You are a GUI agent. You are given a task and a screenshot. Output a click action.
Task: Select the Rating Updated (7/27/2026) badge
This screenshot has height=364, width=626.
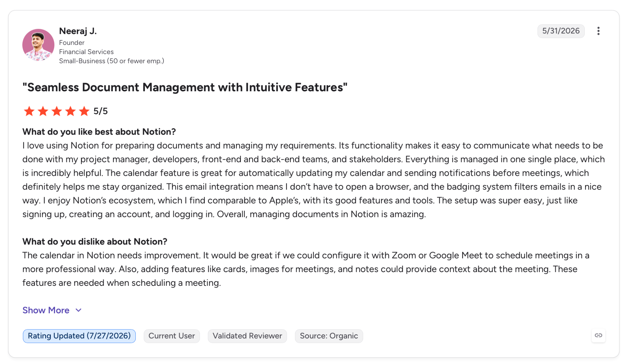(x=79, y=336)
